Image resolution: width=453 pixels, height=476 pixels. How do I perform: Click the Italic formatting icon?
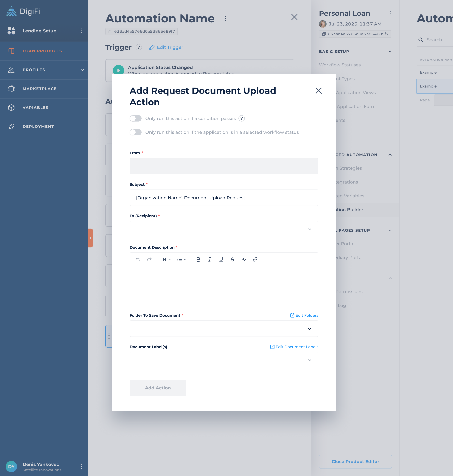coord(210,259)
